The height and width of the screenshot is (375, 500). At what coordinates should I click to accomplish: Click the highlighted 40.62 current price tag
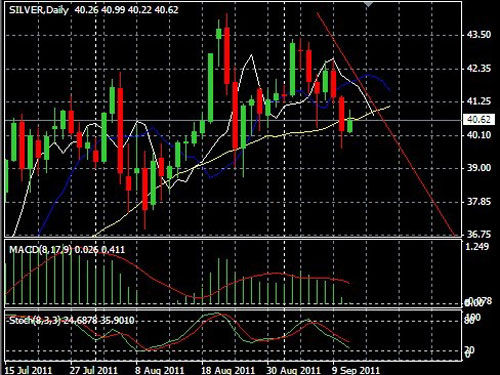pyautogui.click(x=479, y=119)
